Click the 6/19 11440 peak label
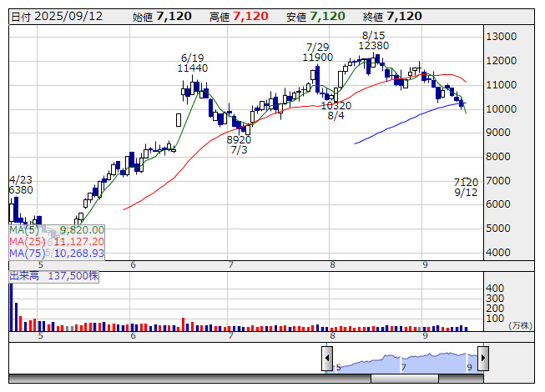545x392 pixels. point(192,63)
